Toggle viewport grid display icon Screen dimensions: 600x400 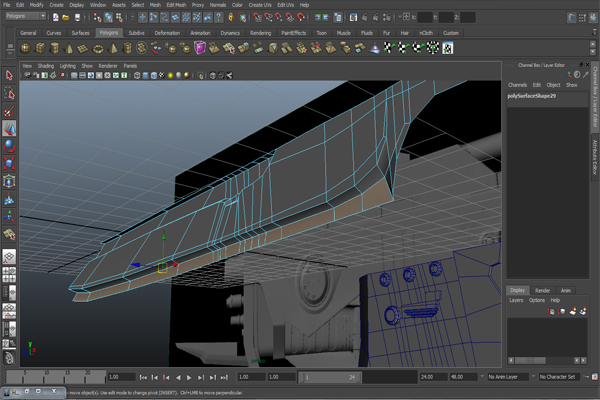pos(74,75)
